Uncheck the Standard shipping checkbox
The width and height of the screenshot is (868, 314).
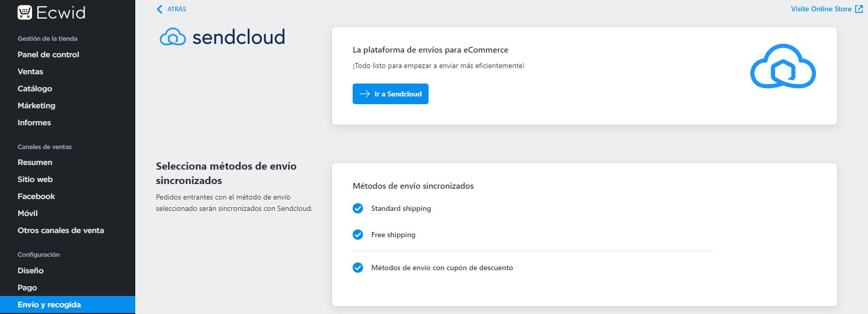[358, 208]
